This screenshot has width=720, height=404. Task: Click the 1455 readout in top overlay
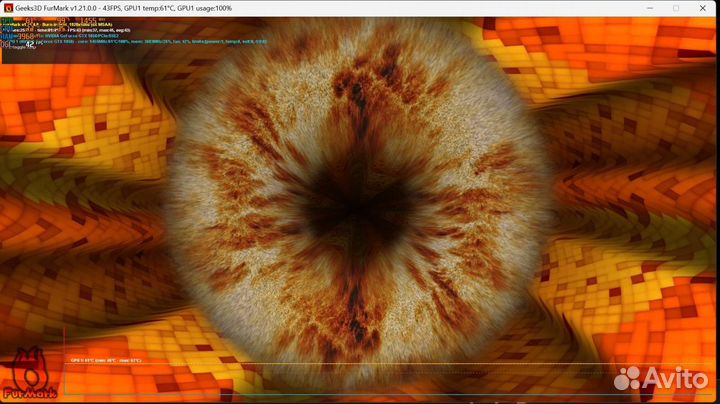coord(88,20)
